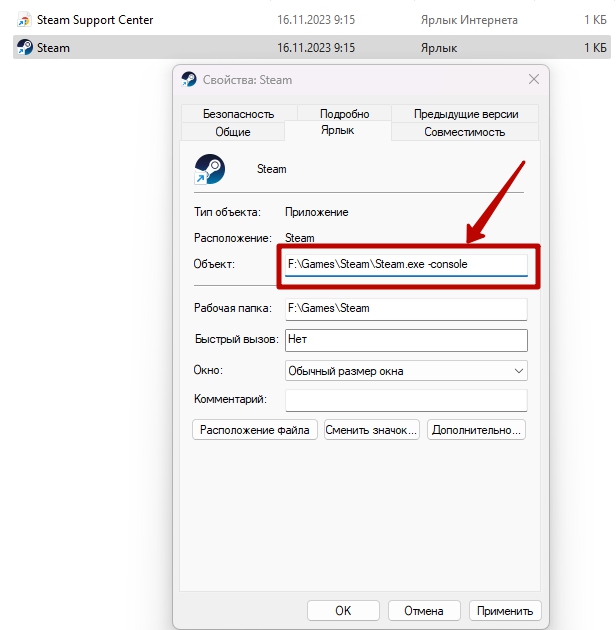Click the Отмена button

click(x=424, y=611)
